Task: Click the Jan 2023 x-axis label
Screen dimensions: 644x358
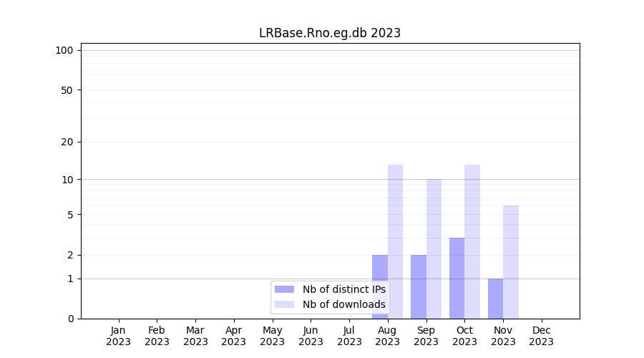Action: [118, 336]
